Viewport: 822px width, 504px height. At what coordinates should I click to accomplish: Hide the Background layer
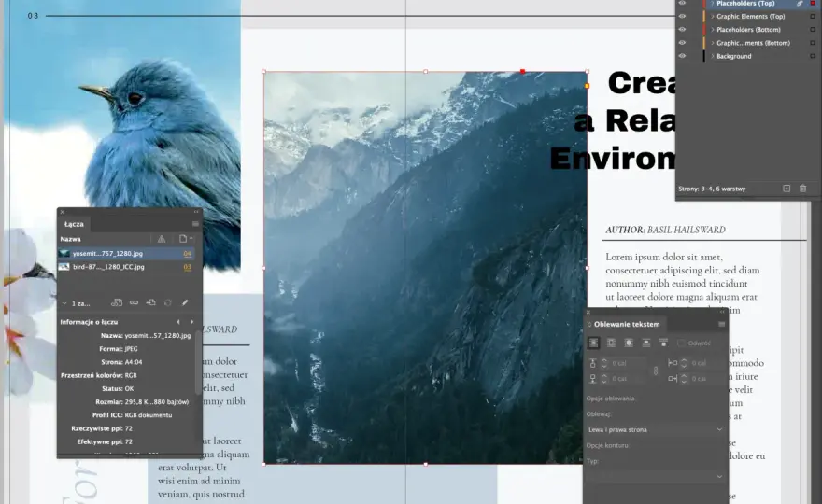click(x=682, y=56)
